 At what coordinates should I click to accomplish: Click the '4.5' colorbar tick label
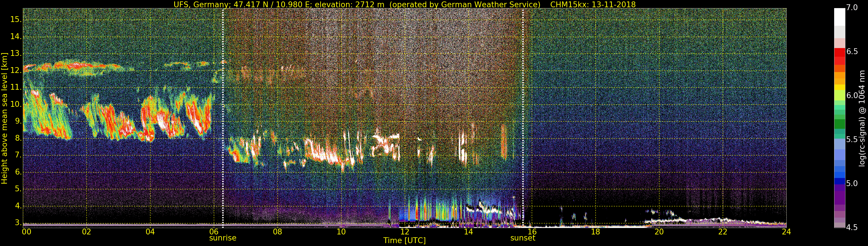852,227
